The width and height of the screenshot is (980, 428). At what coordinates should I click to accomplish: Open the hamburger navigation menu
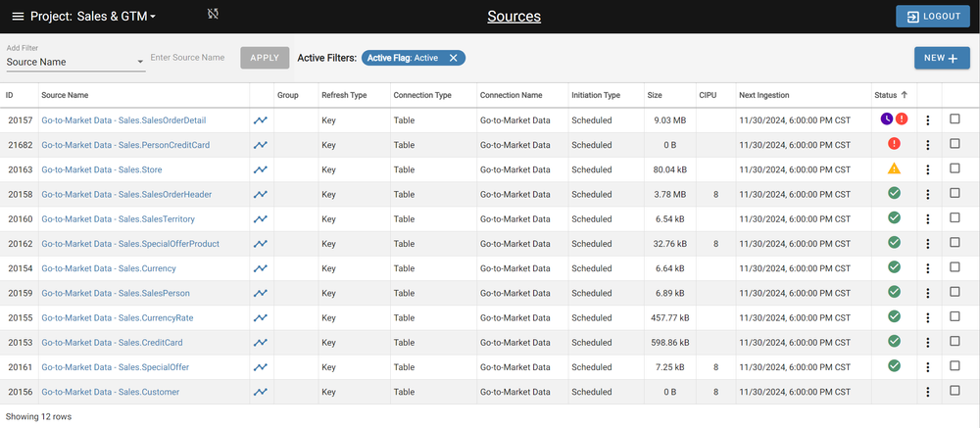18,17
